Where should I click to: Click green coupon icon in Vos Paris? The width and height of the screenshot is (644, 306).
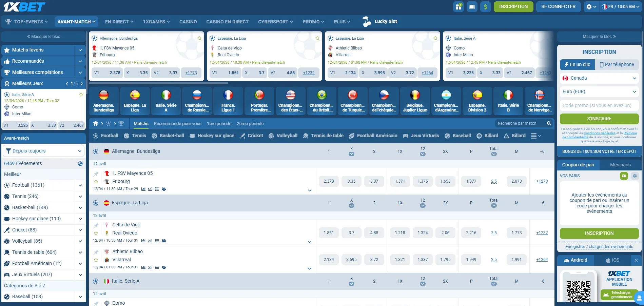click(x=624, y=176)
